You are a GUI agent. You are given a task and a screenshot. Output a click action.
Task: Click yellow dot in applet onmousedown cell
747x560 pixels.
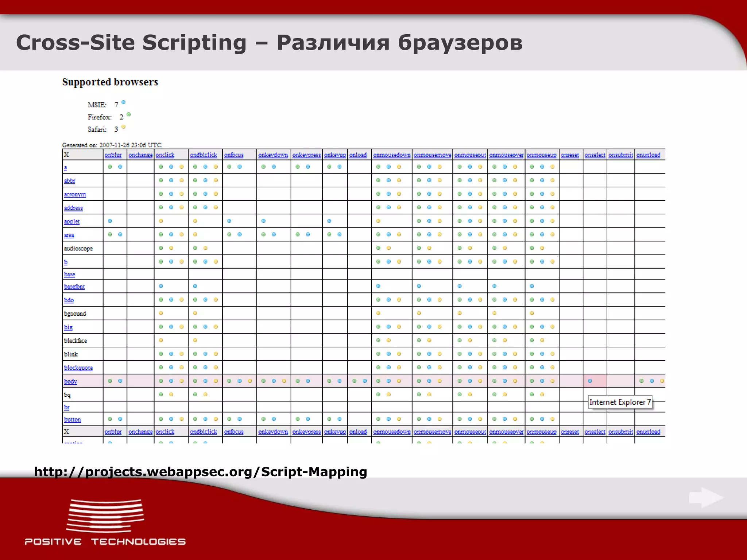(x=378, y=221)
